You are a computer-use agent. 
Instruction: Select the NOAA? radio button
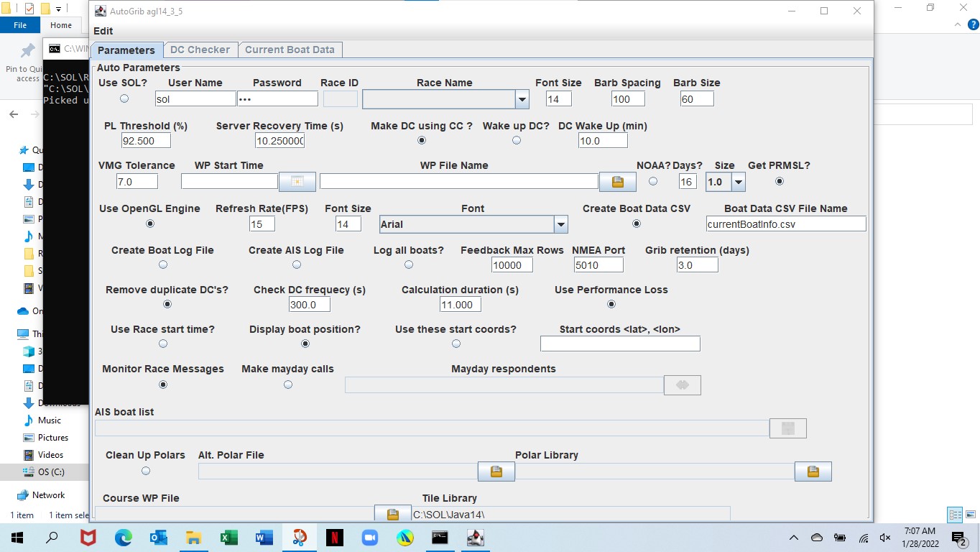tap(653, 181)
